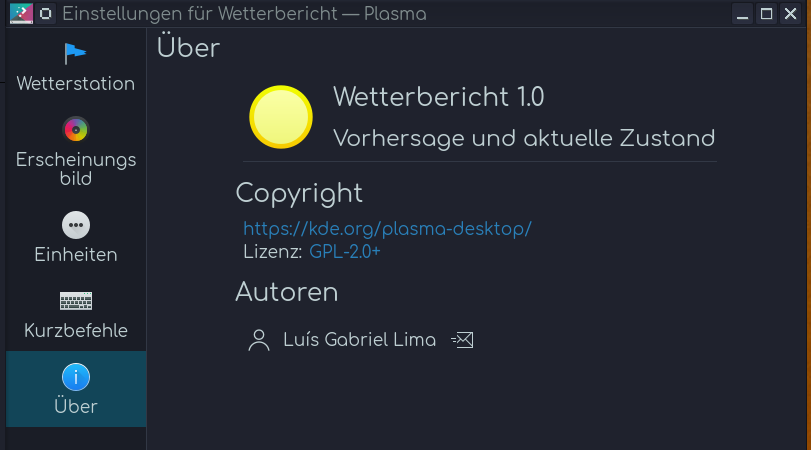The height and width of the screenshot is (450, 811).
Task: Click the blue flag Wetterstation icon
Action: pyautogui.click(x=76, y=53)
